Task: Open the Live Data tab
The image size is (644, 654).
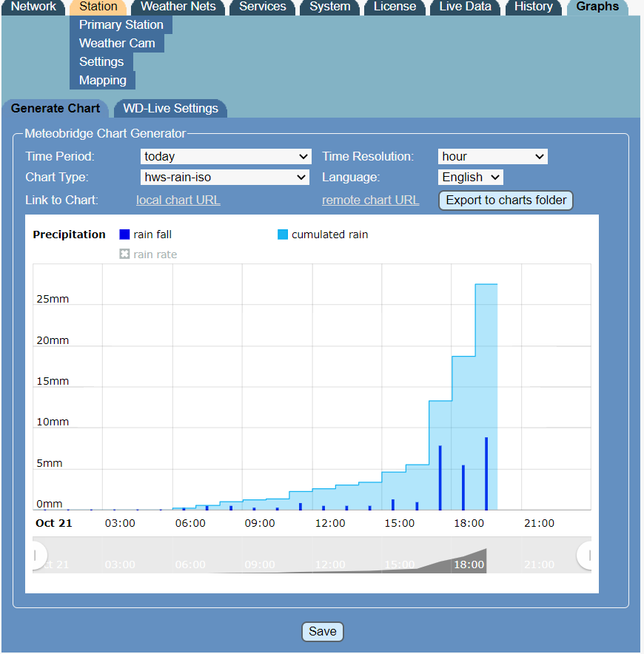Action: [465, 7]
